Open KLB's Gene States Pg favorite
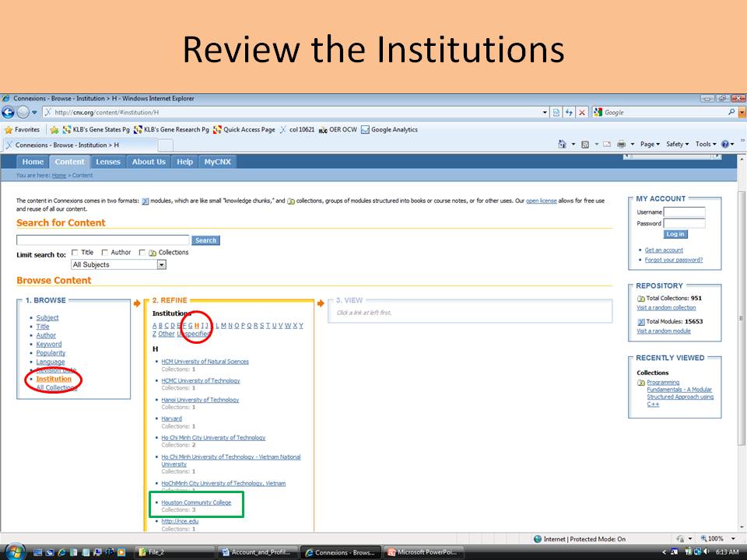This screenshot has height=560, width=747. click(x=96, y=130)
